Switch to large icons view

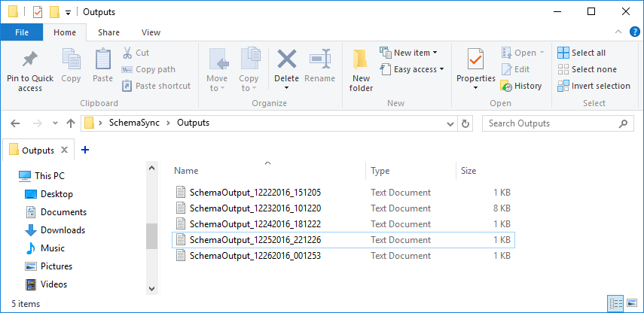click(x=631, y=304)
